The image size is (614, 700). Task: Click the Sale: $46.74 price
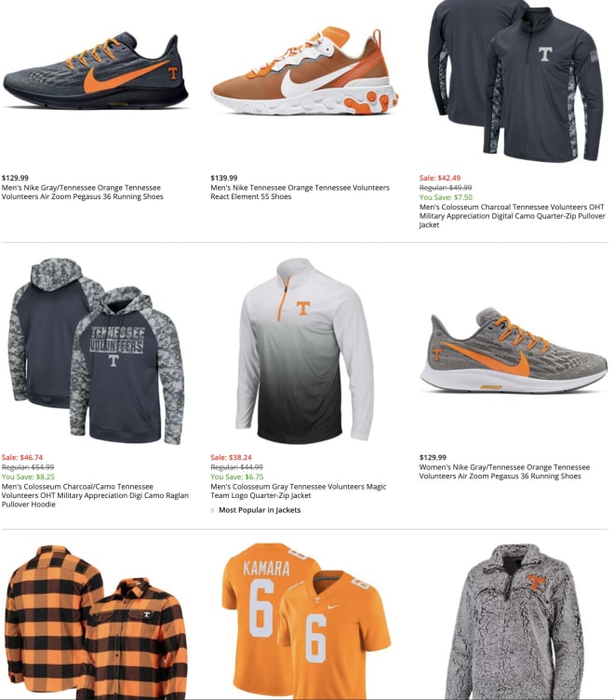[22, 457]
